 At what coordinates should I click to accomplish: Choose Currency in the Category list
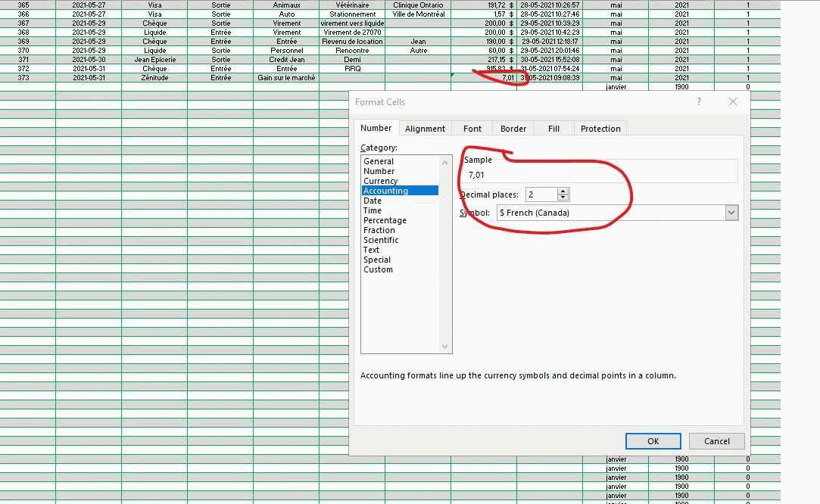[x=380, y=181]
